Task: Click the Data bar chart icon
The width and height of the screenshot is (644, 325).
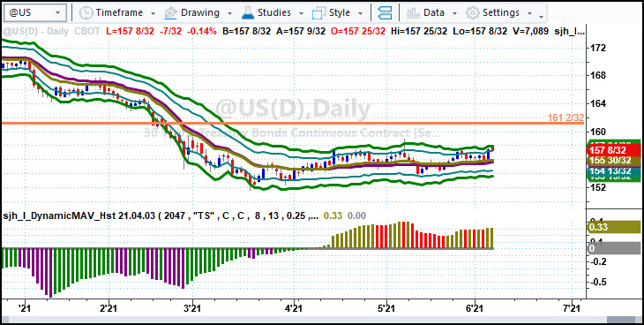Action: click(413, 13)
